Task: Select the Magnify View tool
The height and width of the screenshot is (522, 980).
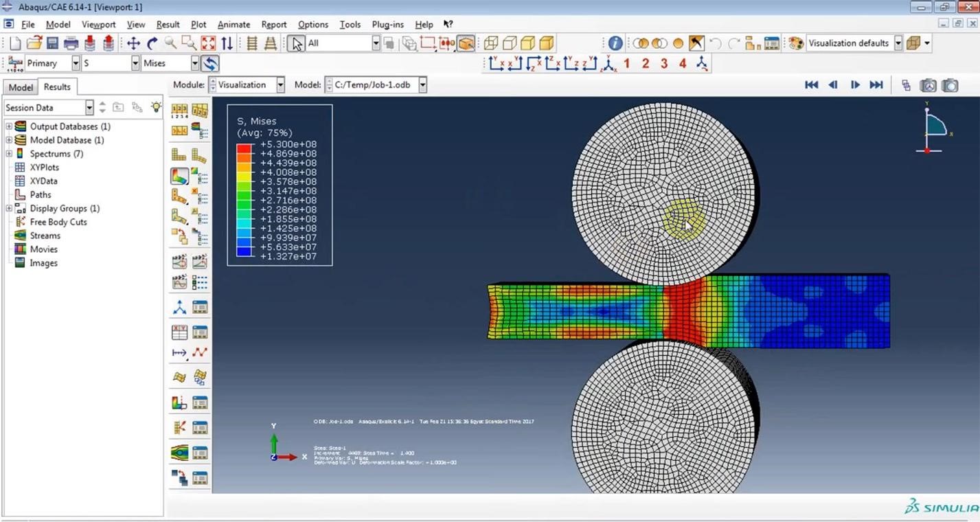Action: point(170,43)
